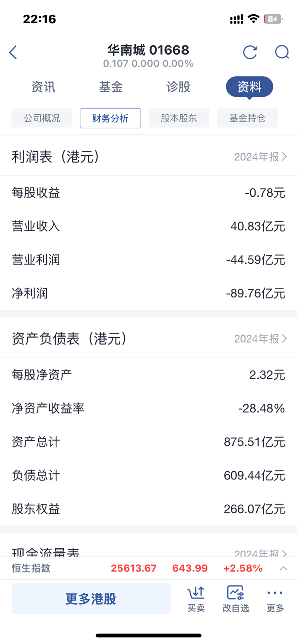The width and height of the screenshot is (297, 644).
Task: Expand the 恒生指数 ticker bar chevron
Action: [x=283, y=568]
